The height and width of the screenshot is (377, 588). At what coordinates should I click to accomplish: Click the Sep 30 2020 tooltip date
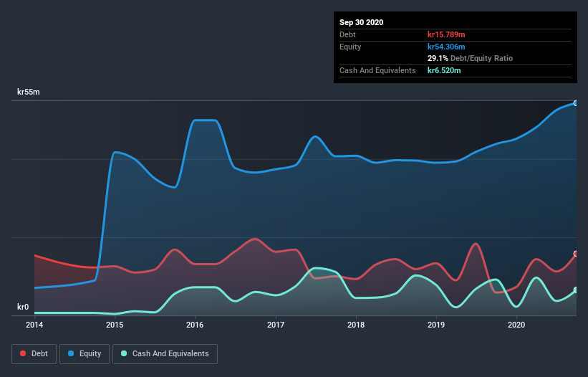pyautogui.click(x=362, y=22)
